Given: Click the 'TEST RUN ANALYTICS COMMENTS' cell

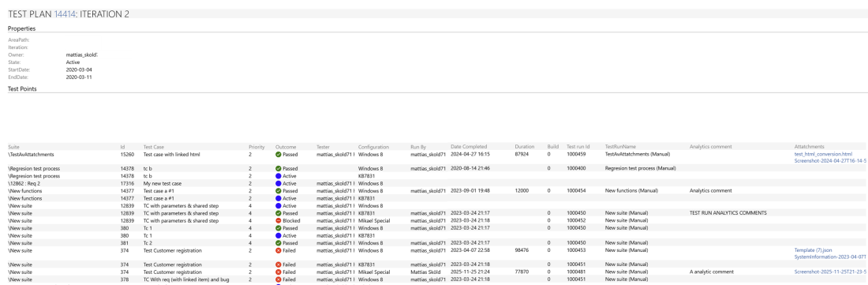Looking at the screenshot, I should point(728,213).
